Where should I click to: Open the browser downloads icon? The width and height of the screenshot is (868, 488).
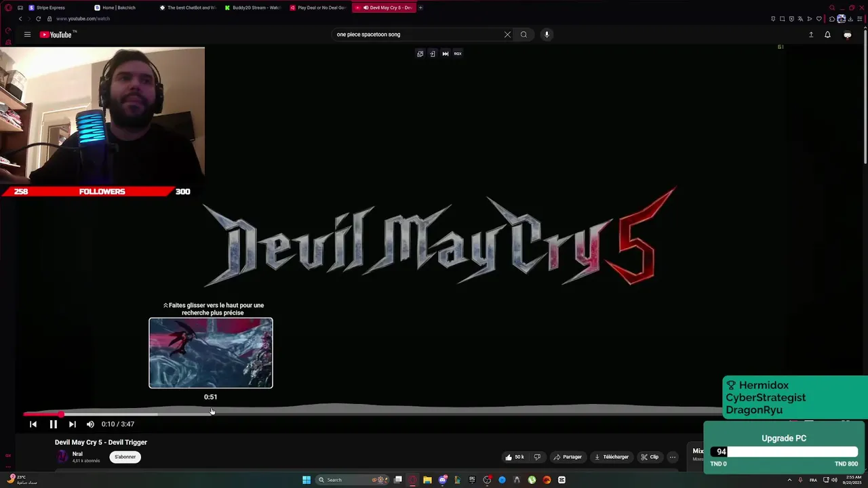(x=850, y=19)
